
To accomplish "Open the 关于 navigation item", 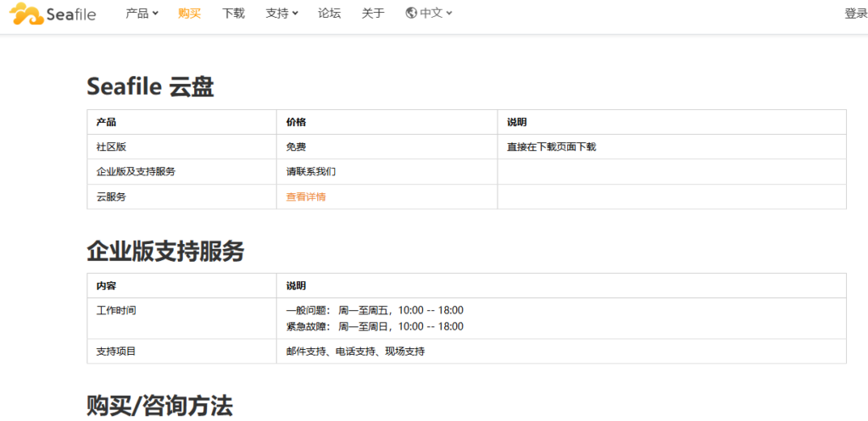I will coord(373,14).
